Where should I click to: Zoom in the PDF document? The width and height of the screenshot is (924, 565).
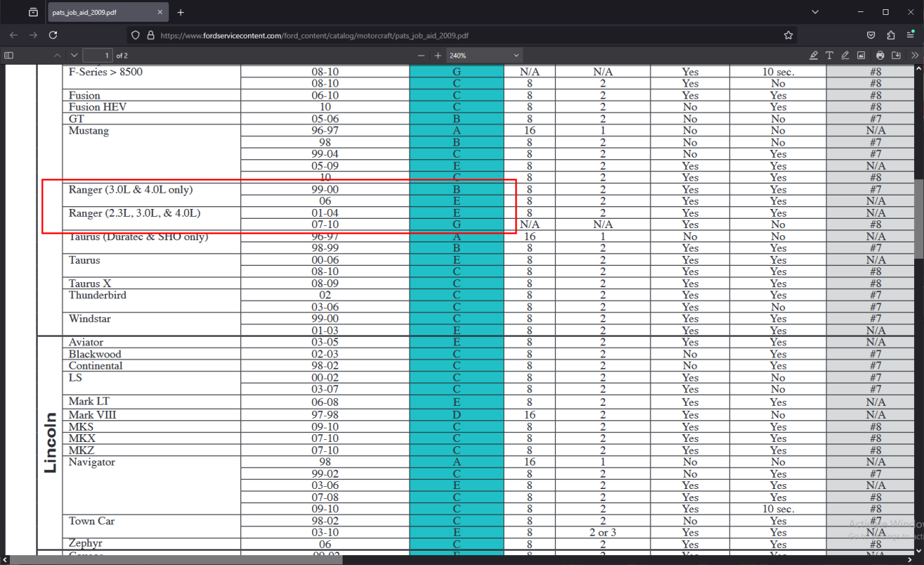438,55
